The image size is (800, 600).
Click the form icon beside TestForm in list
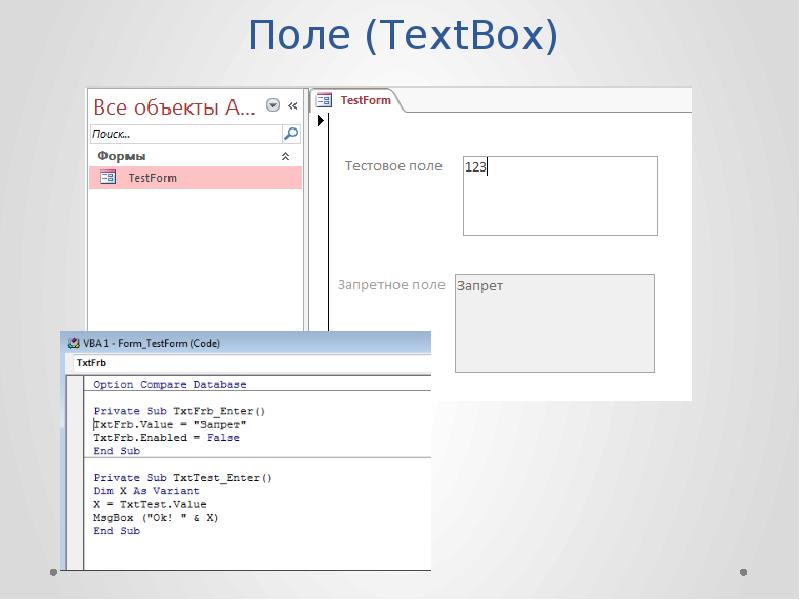[108, 178]
